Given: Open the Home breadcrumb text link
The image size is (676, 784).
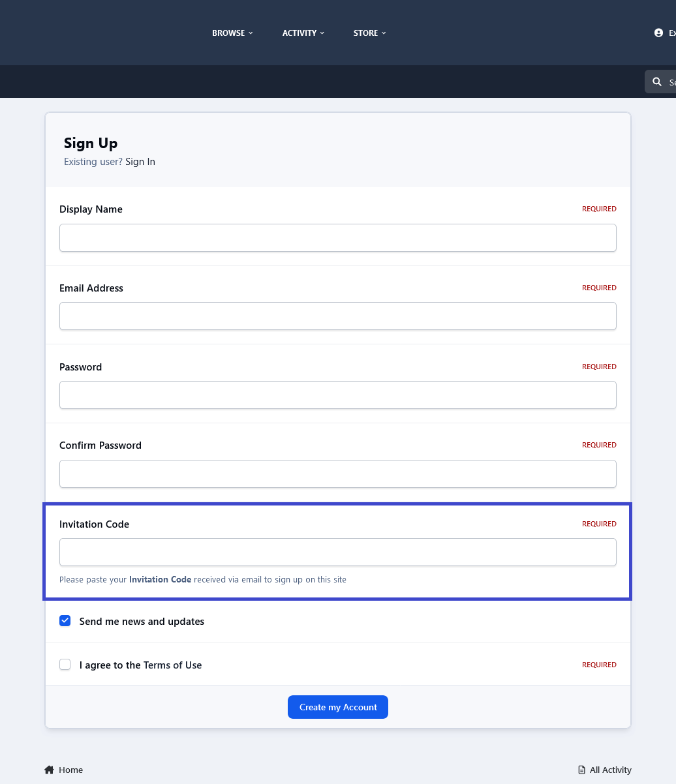Looking at the screenshot, I should click(70, 770).
